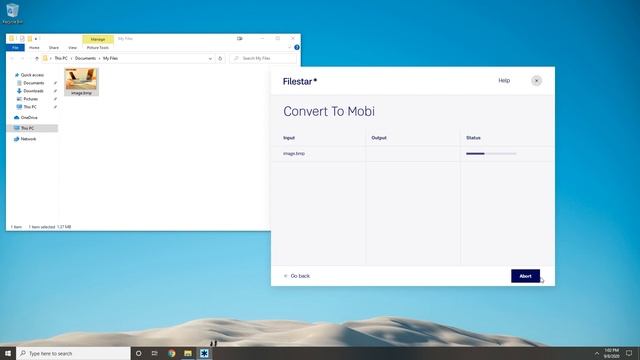
Task: Click the Output column header
Action: 379,138
